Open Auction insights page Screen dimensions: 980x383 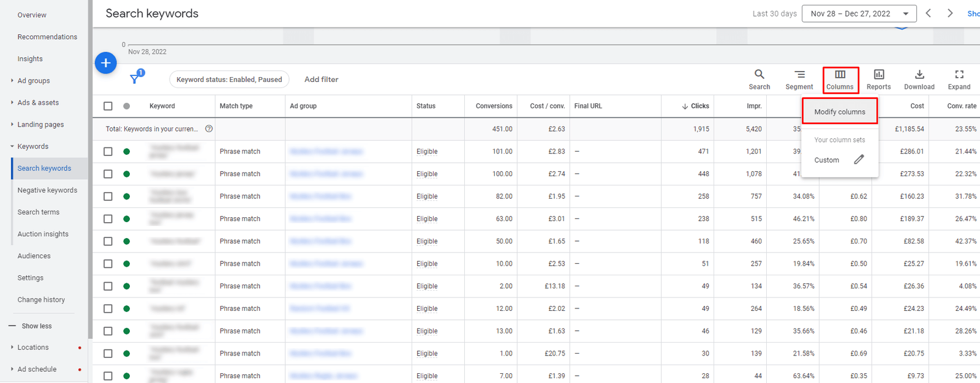click(43, 234)
